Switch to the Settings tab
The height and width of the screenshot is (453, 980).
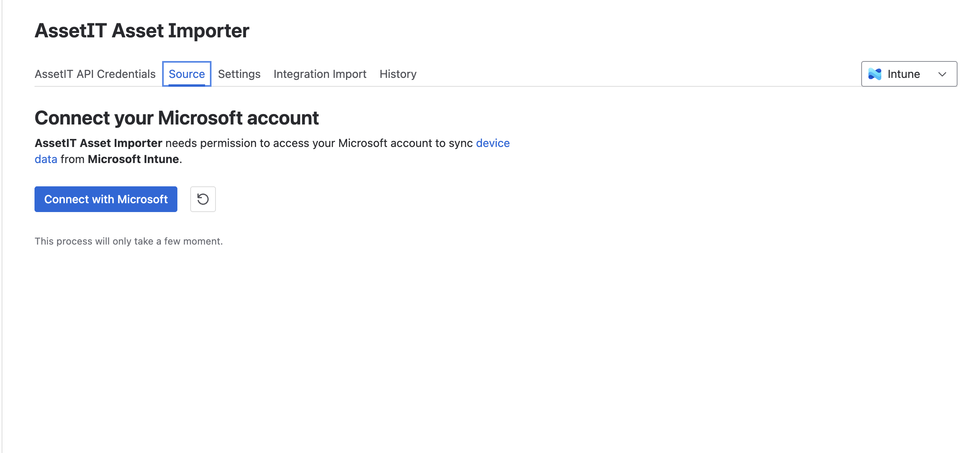(x=239, y=74)
